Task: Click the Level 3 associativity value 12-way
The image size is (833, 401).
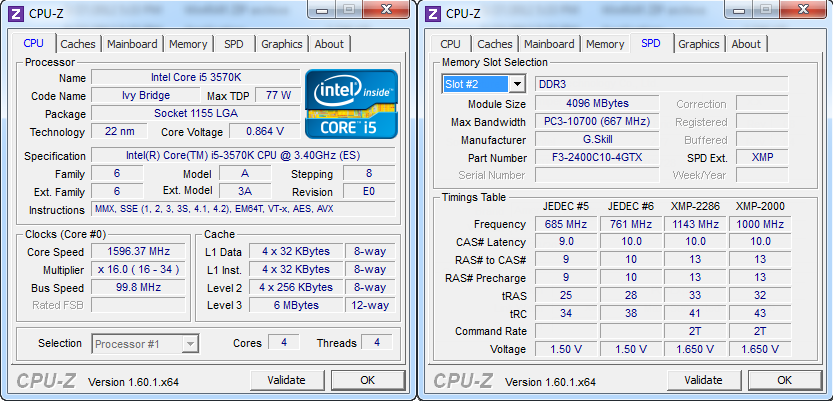Action: 370,305
